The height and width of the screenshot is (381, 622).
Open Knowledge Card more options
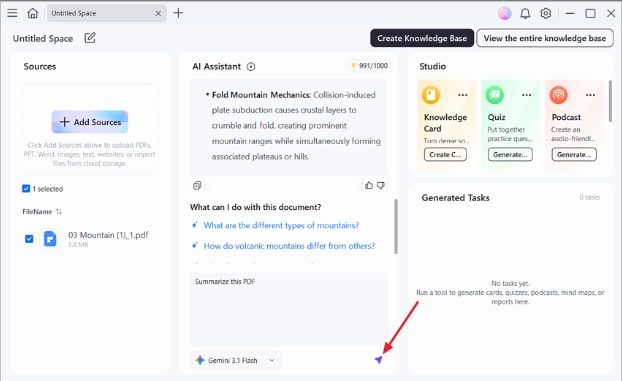pos(463,95)
